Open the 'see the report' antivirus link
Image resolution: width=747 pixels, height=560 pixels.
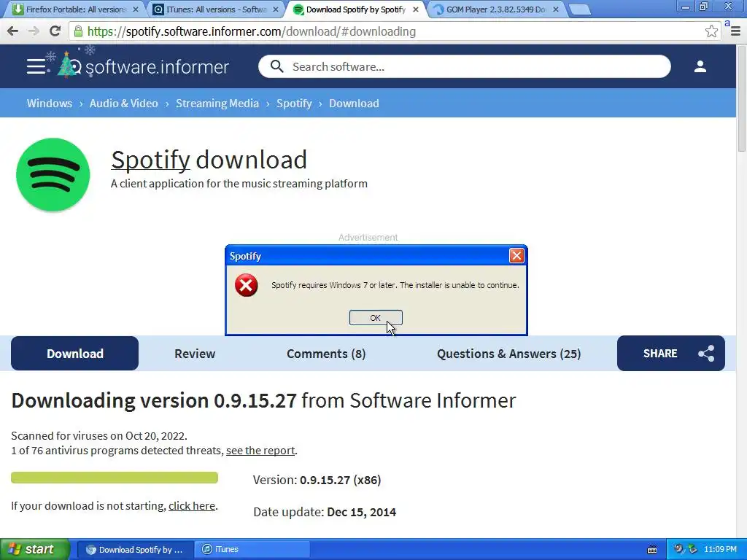click(x=260, y=451)
